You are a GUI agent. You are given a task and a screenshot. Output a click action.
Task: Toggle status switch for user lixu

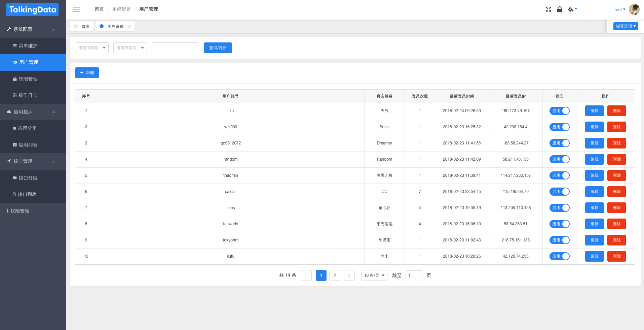pyautogui.click(x=559, y=111)
